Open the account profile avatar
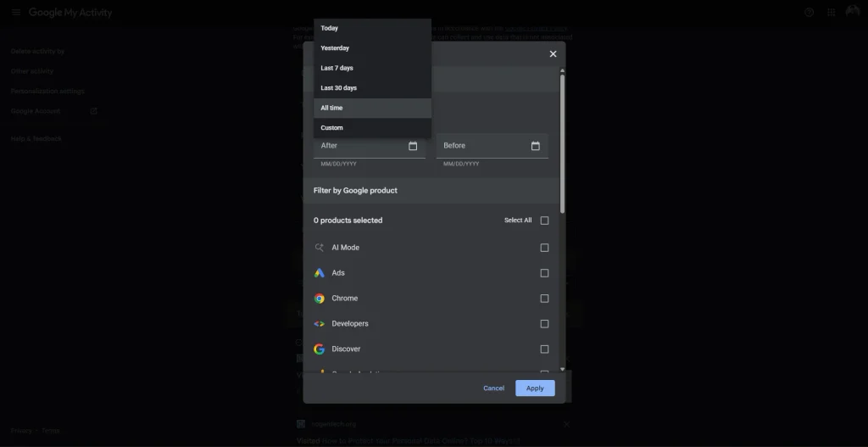Viewport: 868px width, 447px height. pos(853,12)
